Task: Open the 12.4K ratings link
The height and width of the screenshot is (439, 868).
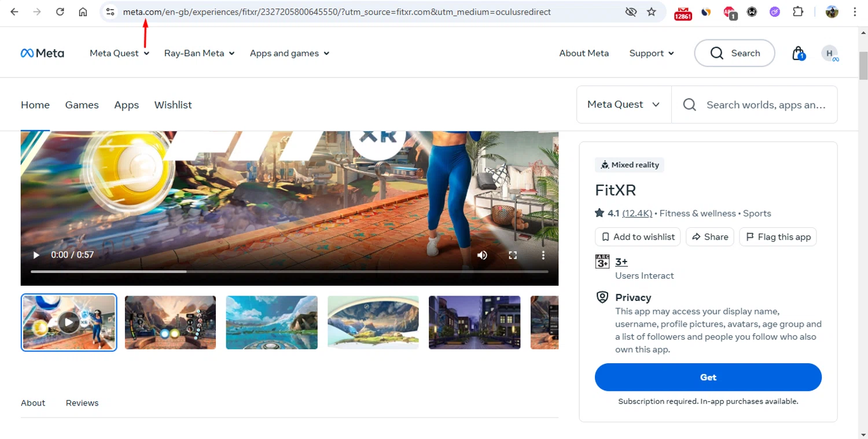Action: (637, 213)
